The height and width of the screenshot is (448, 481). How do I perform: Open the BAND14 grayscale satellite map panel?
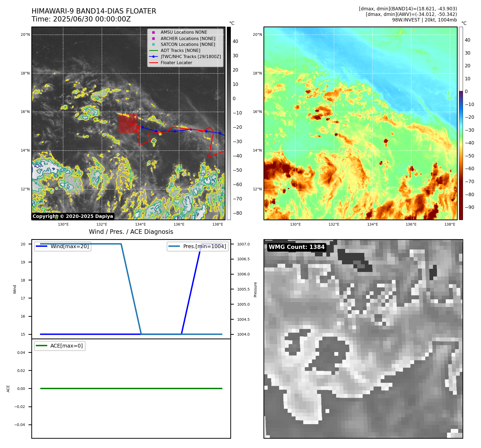(x=128, y=123)
